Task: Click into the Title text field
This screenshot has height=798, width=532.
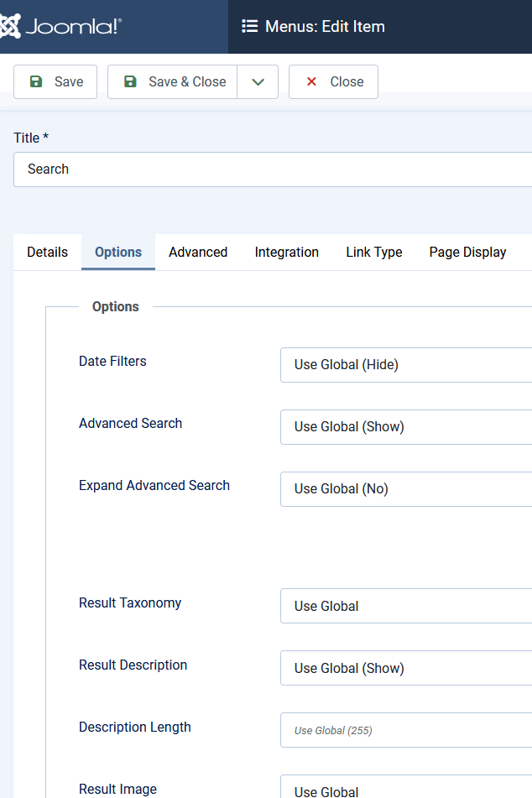Action: pyautogui.click(x=273, y=170)
